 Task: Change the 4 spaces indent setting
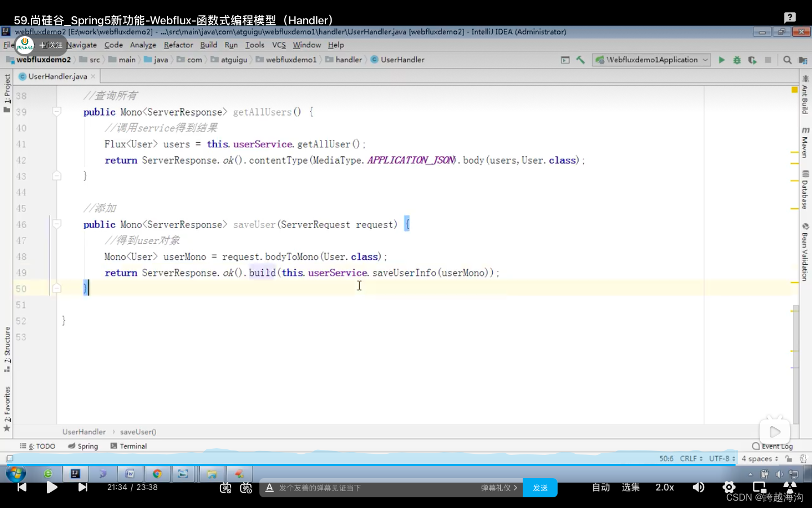[760, 459]
